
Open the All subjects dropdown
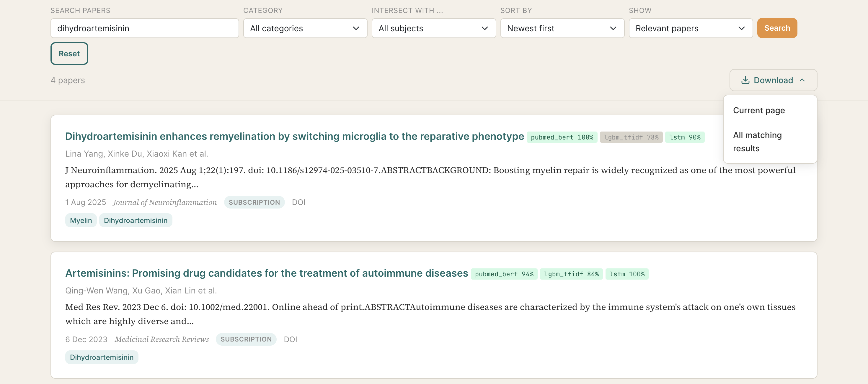tap(434, 28)
